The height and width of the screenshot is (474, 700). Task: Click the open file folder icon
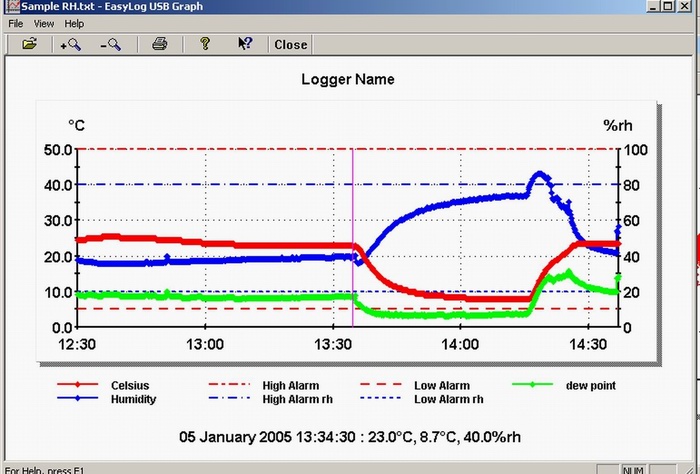pos(30,44)
